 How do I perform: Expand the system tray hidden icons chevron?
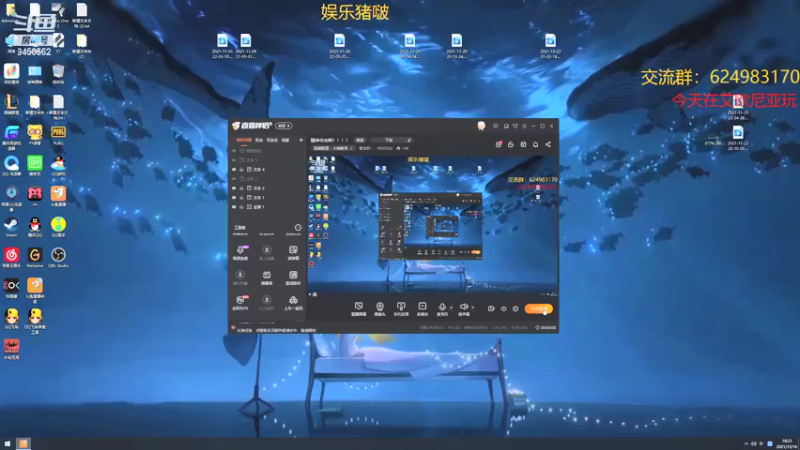[x=745, y=444]
